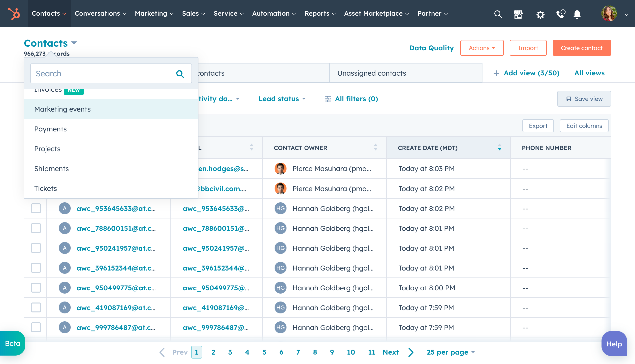Viewport: 635px width, 364px height.
Task: Open the Reports navigation menu
Action: (x=320, y=13)
